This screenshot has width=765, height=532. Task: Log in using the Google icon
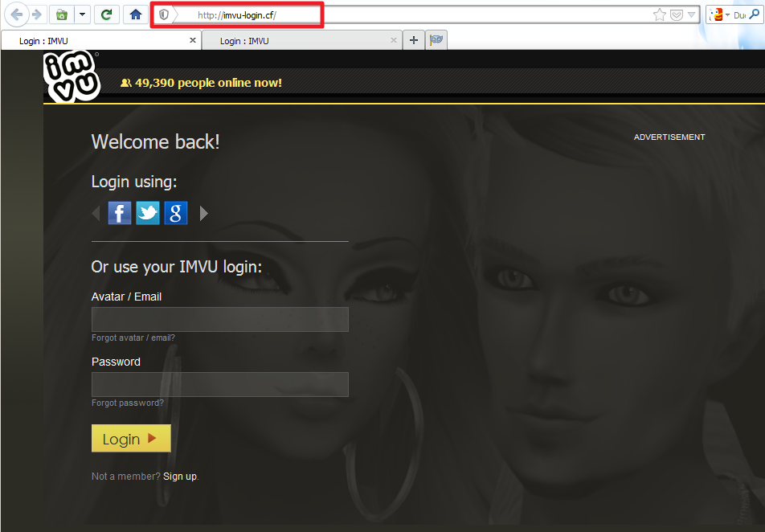[176, 213]
